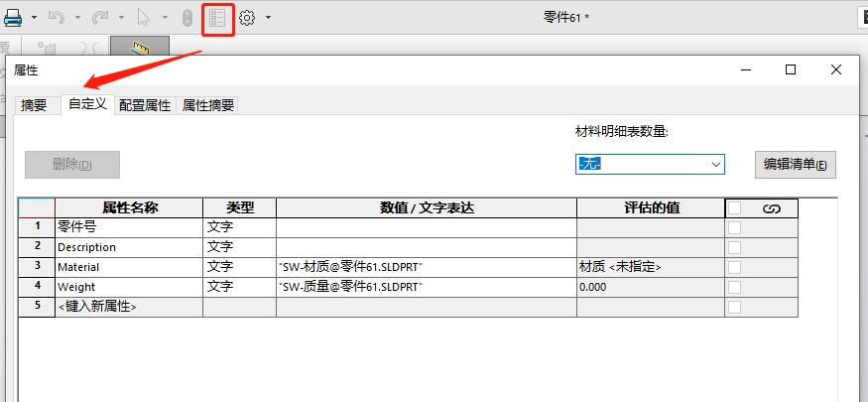Expand the dropdown arrow beside Print icon
Screen dimensions: 868x402
[35, 18]
